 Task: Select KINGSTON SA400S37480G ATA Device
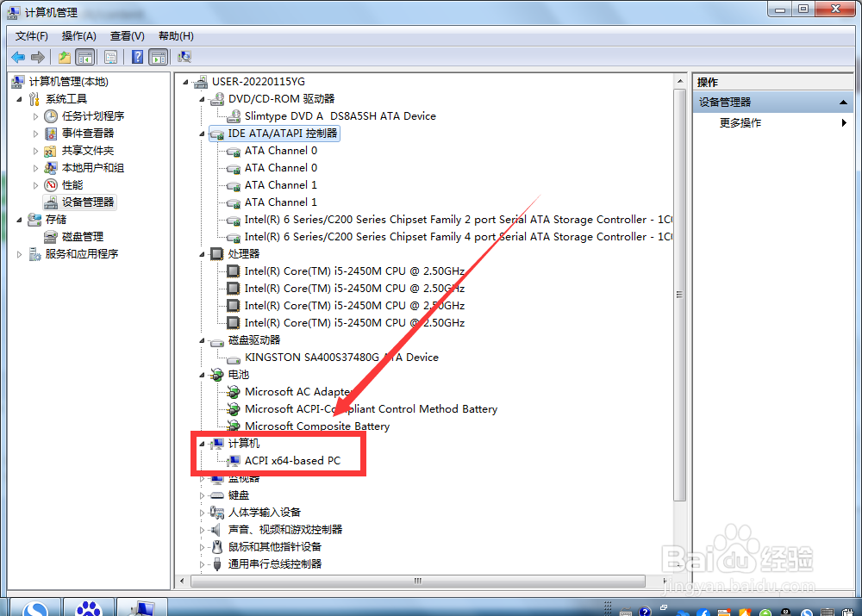341,358
